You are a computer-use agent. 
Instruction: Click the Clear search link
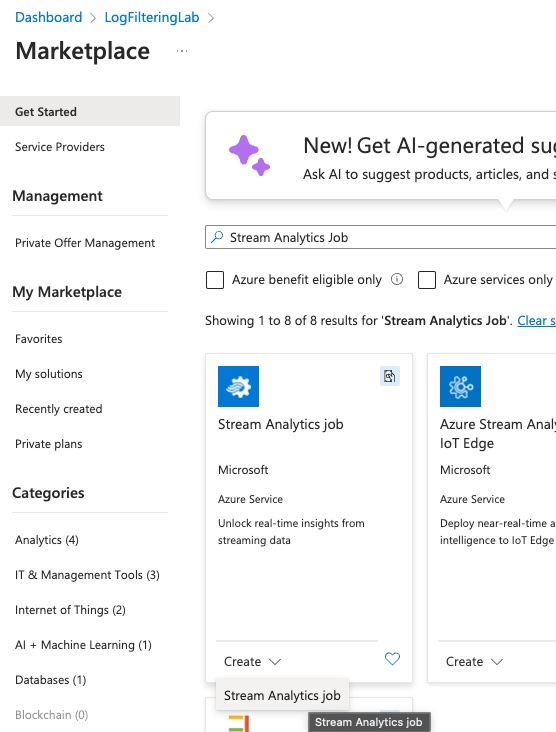click(x=536, y=321)
